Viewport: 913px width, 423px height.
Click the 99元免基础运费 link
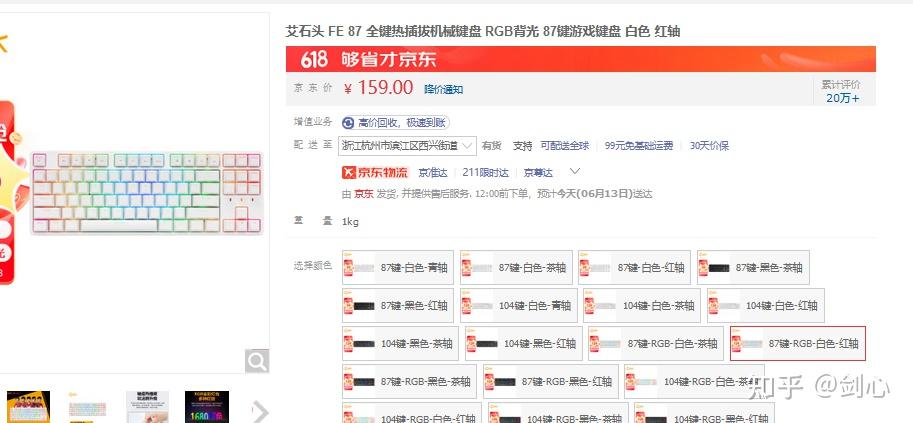[x=639, y=146]
